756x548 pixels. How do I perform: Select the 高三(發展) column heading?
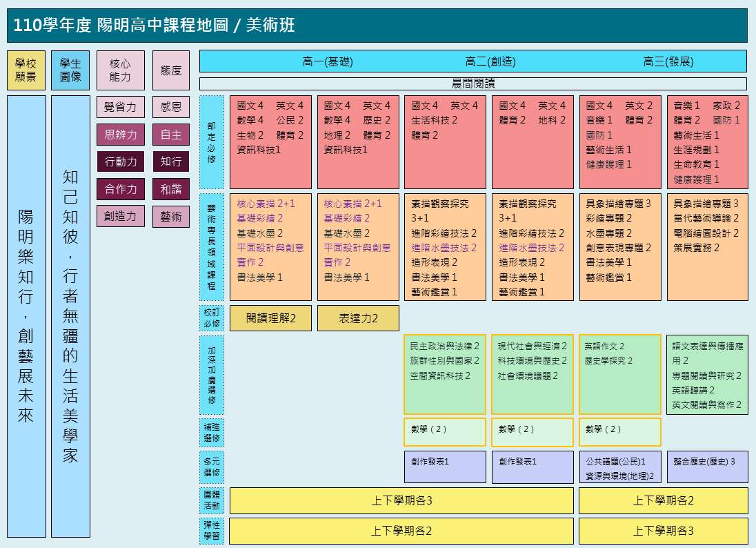tap(668, 61)
